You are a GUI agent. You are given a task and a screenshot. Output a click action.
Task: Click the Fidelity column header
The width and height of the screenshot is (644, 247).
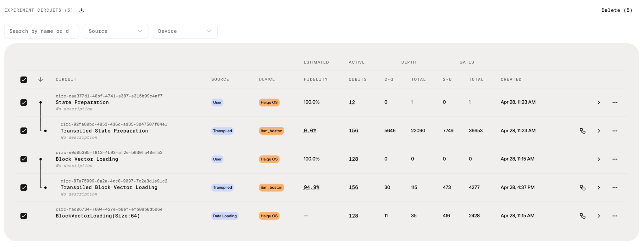click(316, 79)
